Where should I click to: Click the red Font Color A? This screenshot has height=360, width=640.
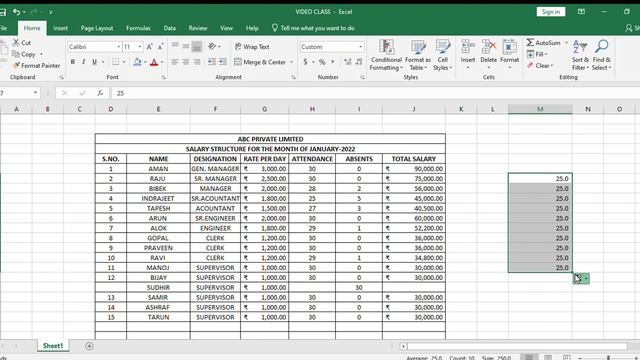154,62
